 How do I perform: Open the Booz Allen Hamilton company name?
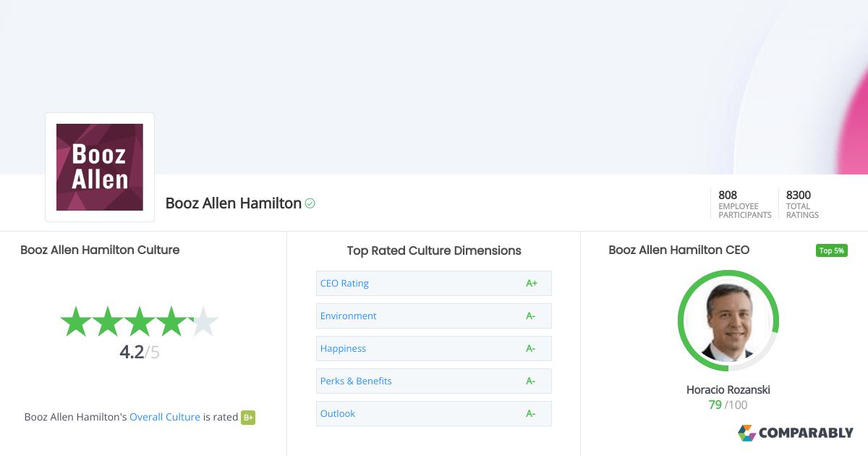[234, 203]
